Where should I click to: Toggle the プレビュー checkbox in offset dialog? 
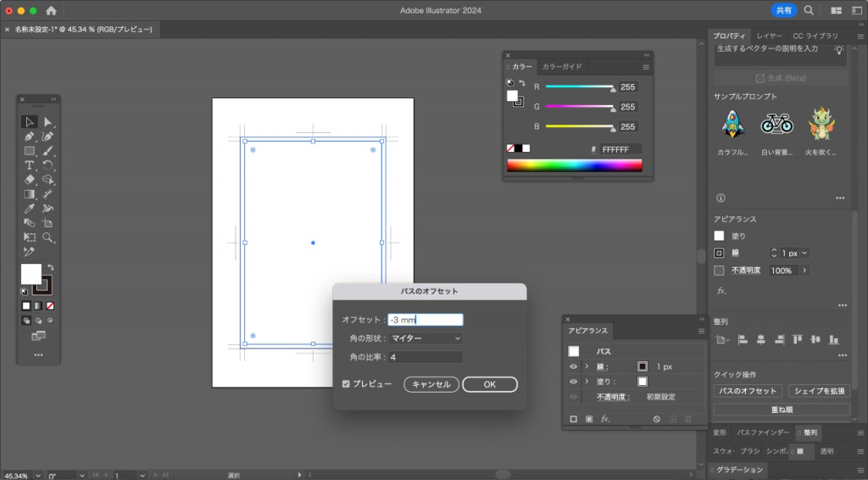346,383
